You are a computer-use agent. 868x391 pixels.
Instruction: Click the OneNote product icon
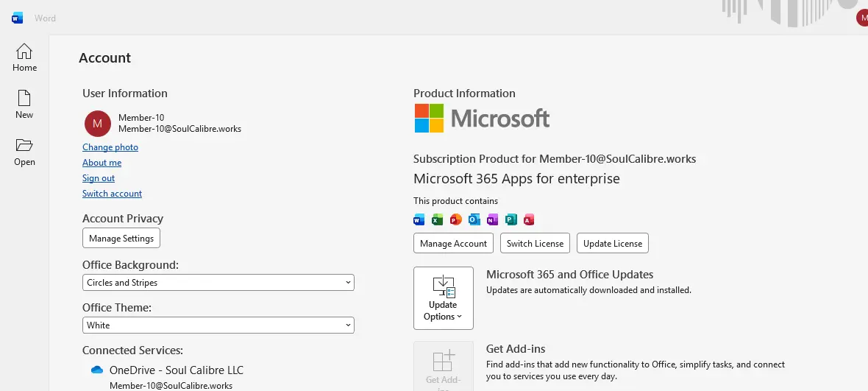tap(492, 219)
